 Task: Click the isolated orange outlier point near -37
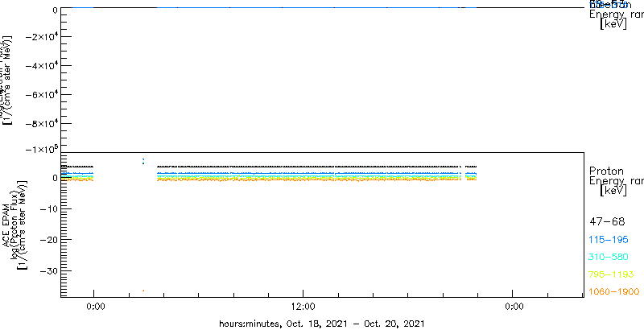(143, 291)
